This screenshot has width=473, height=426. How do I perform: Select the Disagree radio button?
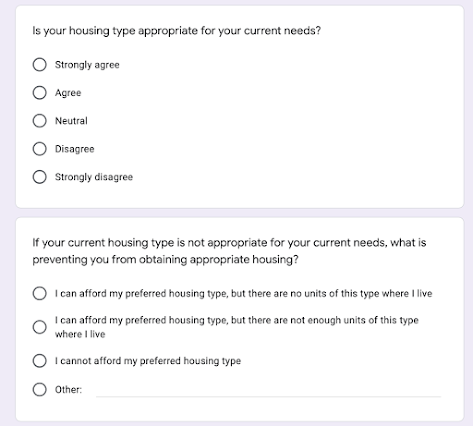(x=39, y=149)
